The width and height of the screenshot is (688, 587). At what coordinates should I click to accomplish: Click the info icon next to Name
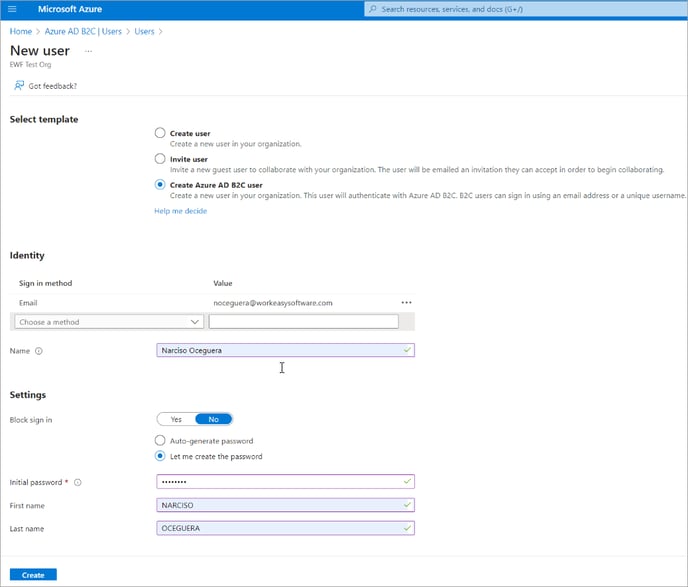(x=39, y=351)
